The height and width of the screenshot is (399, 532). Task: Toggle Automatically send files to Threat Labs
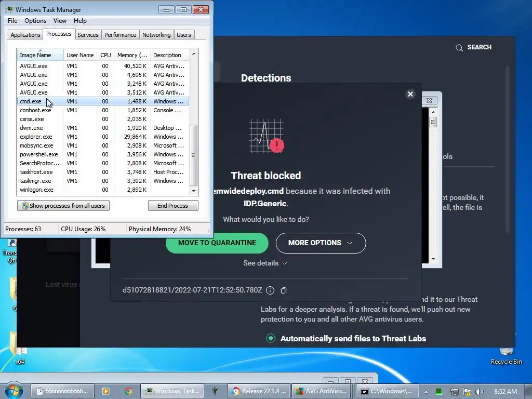270,338
